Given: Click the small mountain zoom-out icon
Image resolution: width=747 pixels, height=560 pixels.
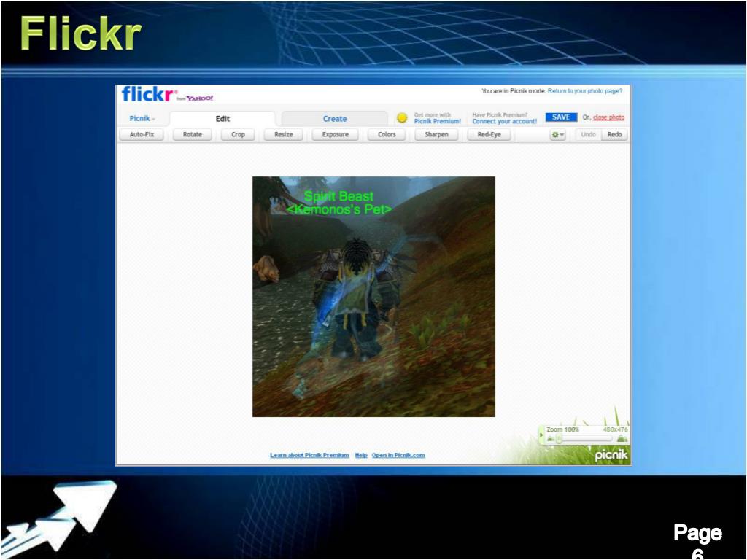Looking at the screenshot, I should 551,439.
